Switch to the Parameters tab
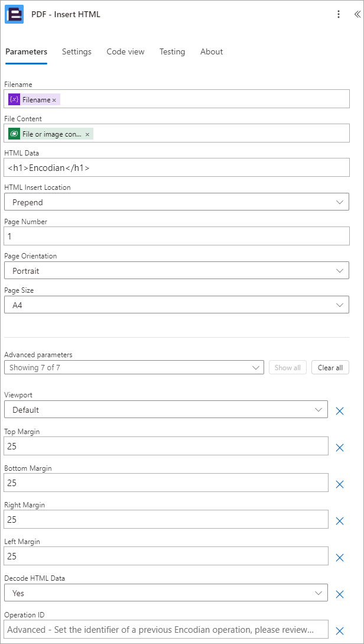 [x=26, y=52]
